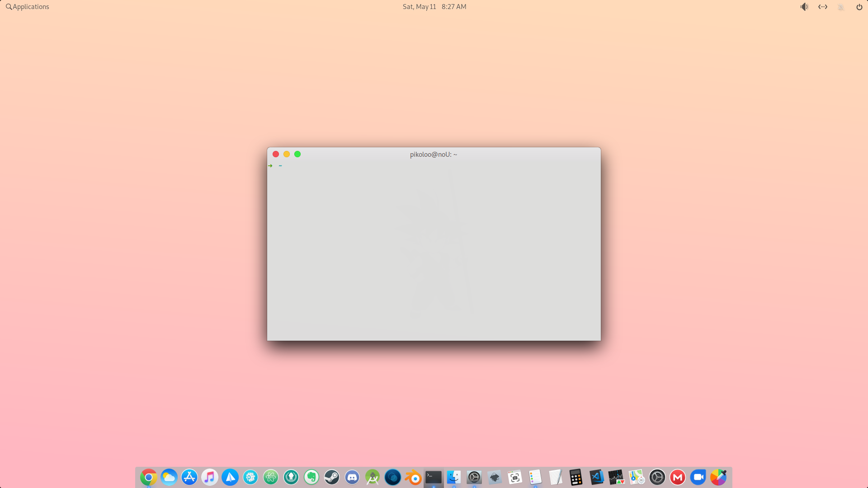Screen dimensions: 868x488
Task: Launch Visual Studio Code from dock
Action: [596, 477]
